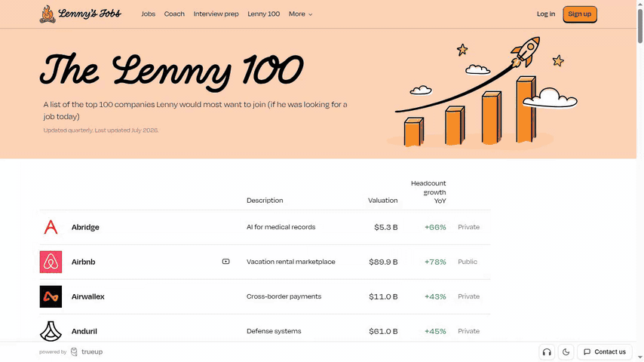Click the Abridge company name
The height and width of the screenshot is (362, 644).
coord(85,227)
